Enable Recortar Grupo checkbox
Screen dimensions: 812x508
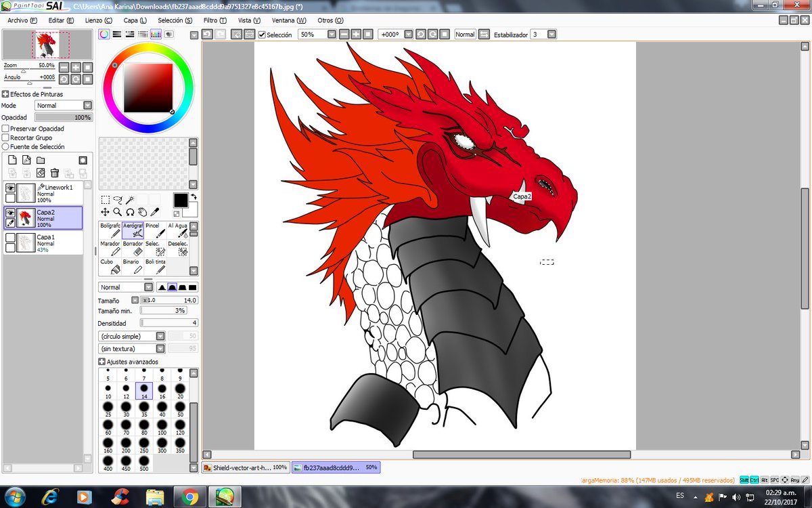[5, 137]
